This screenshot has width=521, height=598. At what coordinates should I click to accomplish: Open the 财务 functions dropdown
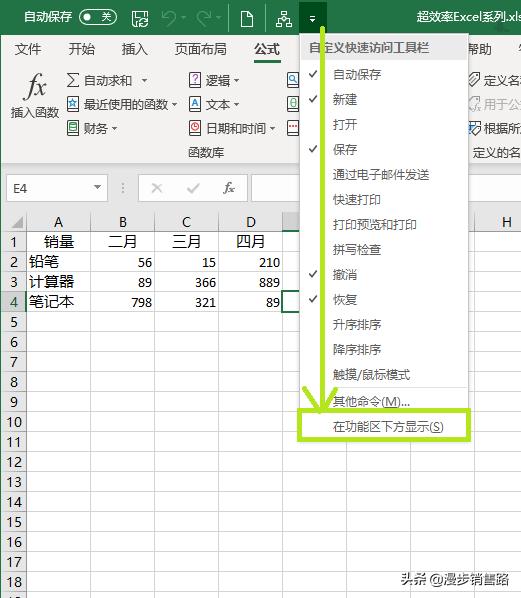coord(92,128)
